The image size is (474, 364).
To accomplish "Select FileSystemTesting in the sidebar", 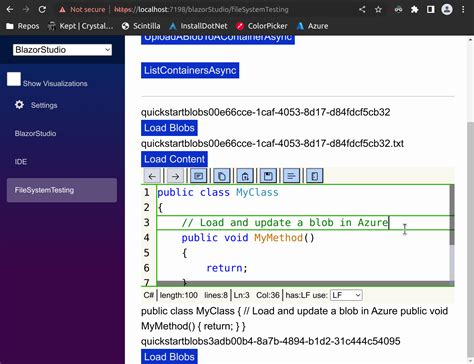I will click(x=62, y=190).
